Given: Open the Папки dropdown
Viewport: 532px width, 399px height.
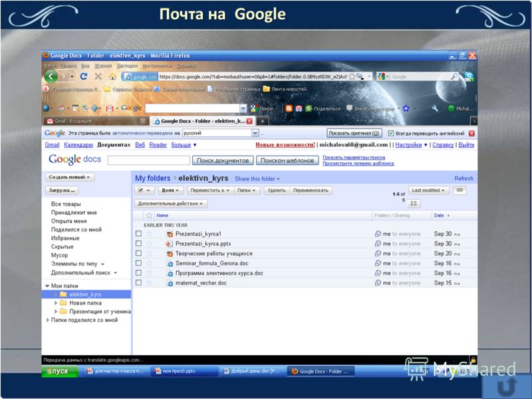Looking at the screenshot, I should click(247, 190).
